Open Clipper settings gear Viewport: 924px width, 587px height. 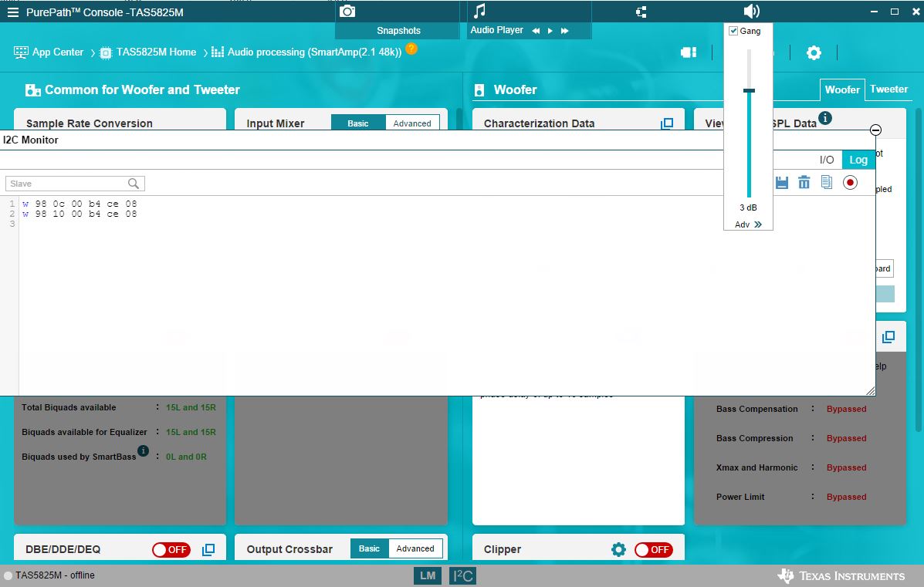click(618, 550)
